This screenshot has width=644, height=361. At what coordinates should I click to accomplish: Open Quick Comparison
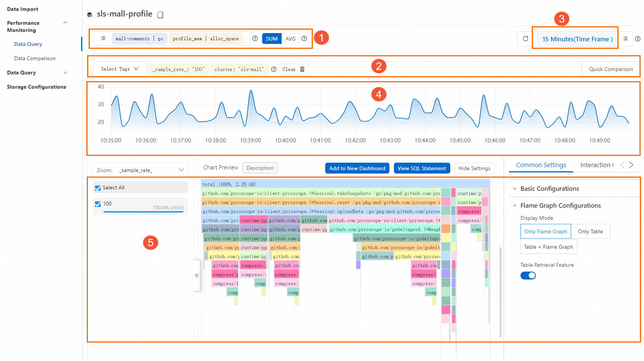pos(611,69)
